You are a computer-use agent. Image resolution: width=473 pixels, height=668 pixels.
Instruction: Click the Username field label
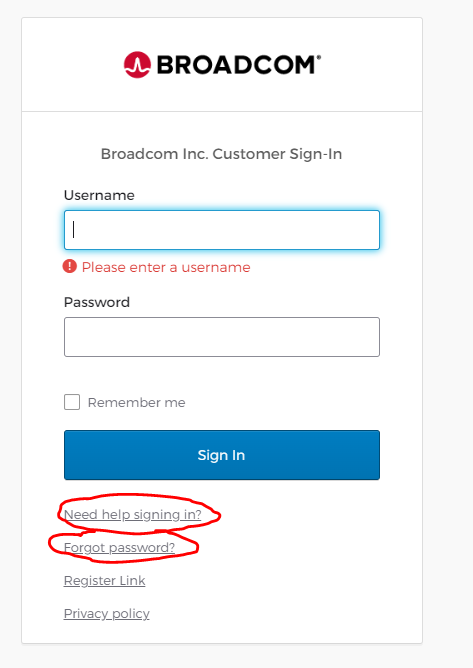click(x=99, y=195)
